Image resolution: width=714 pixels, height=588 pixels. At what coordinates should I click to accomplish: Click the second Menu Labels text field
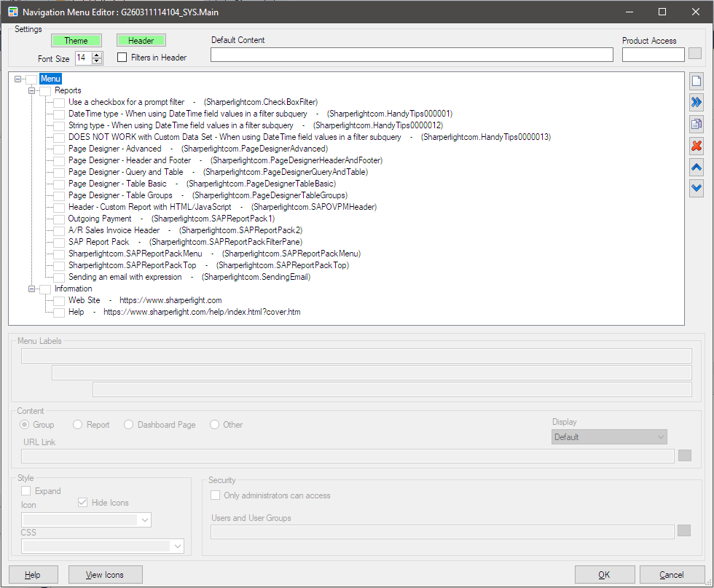click(x=372, y=372)
